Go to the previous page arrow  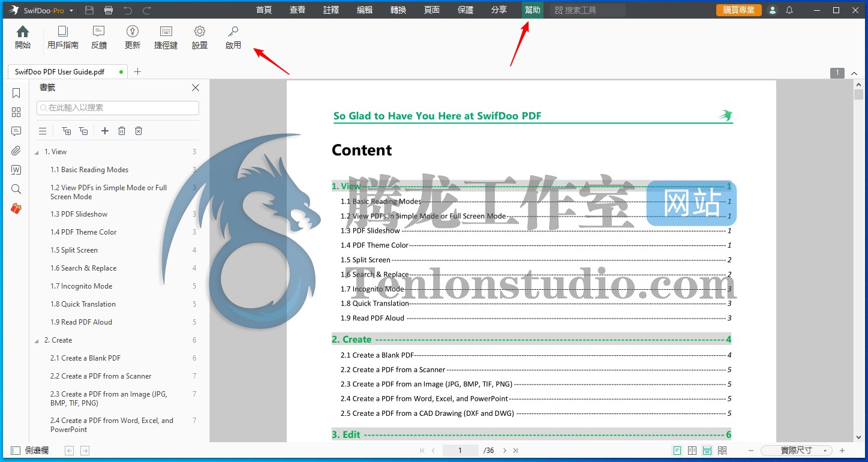point(434,451)
